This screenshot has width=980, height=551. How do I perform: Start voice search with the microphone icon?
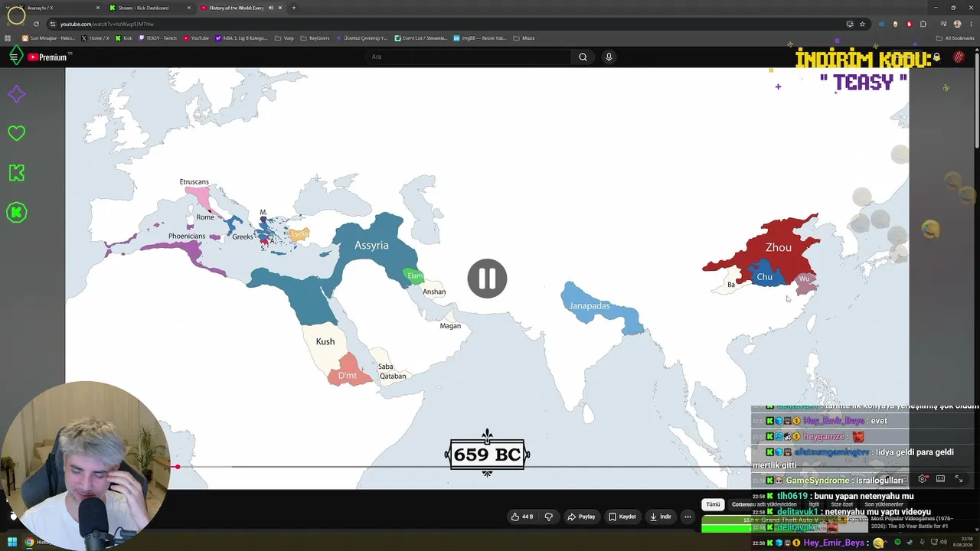coord(609,57)
